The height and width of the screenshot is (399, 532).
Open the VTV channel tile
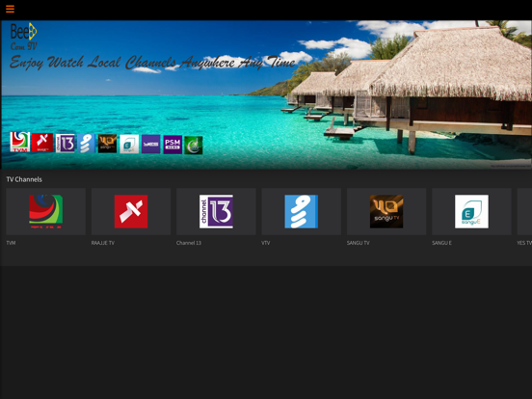coord(302,211)
